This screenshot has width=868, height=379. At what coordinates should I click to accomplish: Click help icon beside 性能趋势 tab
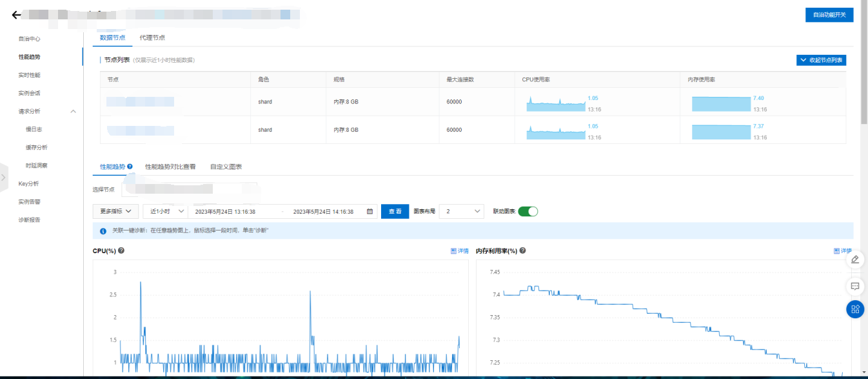[130, 167]
